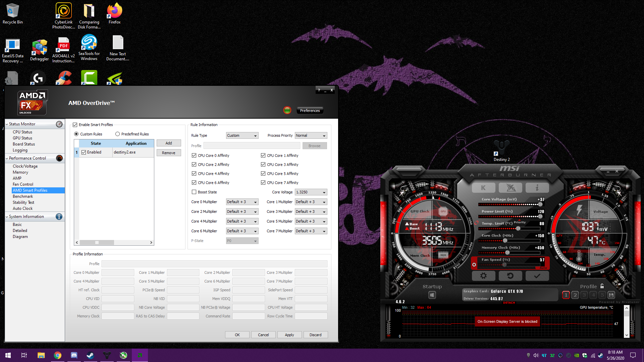
Task: Toggle power and temp limit link icon
Action: 476,223
